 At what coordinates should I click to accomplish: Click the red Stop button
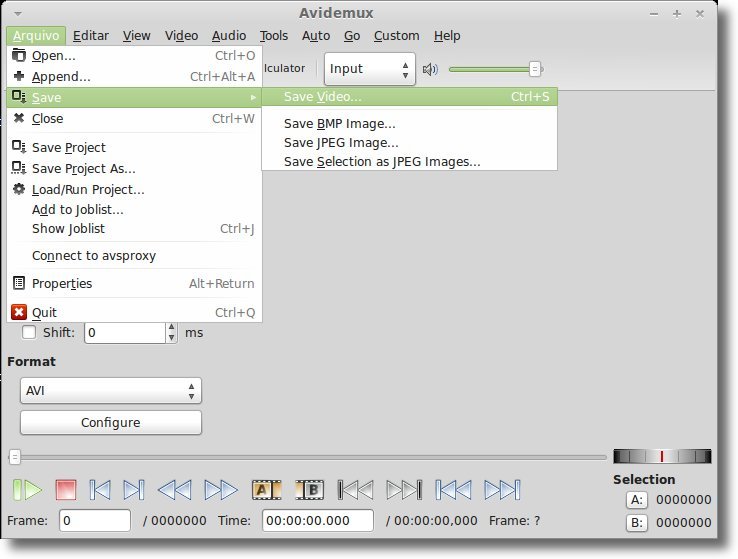pyautogui.click(x=66, y=490)
